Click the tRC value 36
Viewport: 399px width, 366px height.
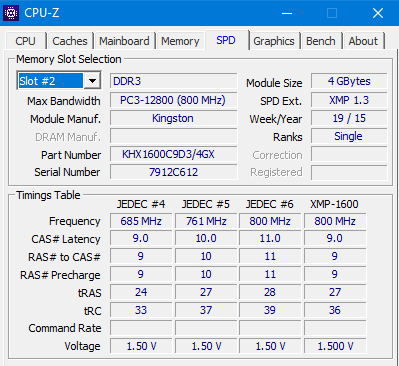pos(335,310)
